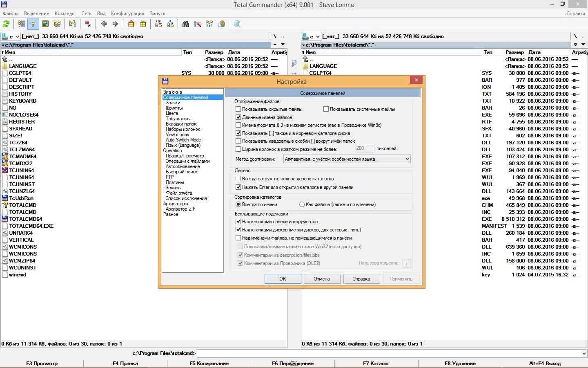The width and height of the screenshot is (588, 368).
Task: Open the Справка menu at right
Action: coord(576,13)
